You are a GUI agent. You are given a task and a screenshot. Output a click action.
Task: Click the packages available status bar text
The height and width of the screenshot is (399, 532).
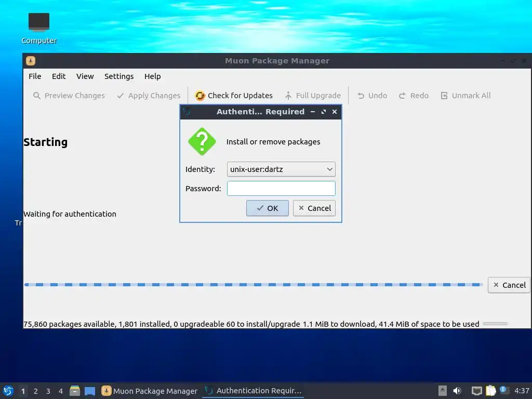tap(251, 324)
